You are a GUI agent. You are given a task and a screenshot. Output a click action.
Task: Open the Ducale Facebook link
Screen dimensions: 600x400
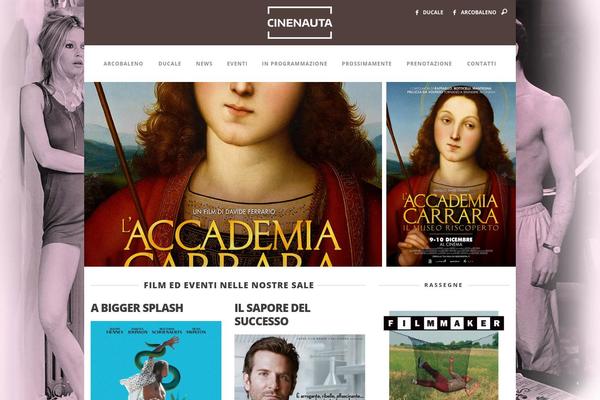click(429, 12)
